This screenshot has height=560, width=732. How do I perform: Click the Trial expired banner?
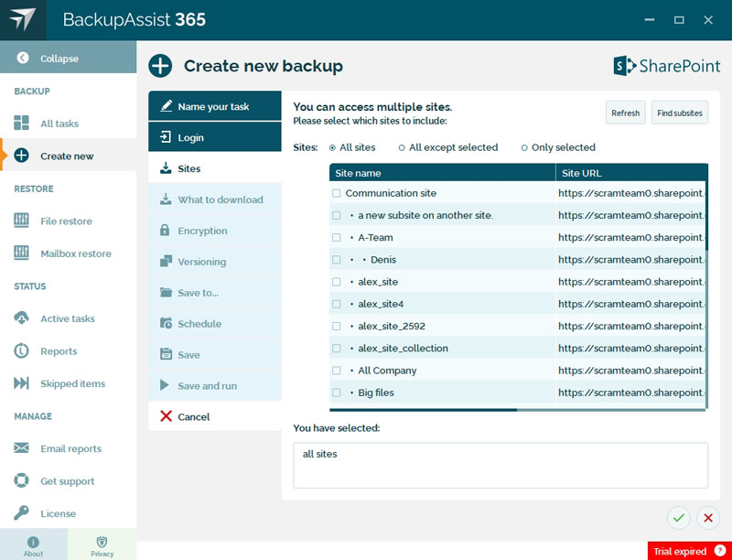tap(690, 551)
